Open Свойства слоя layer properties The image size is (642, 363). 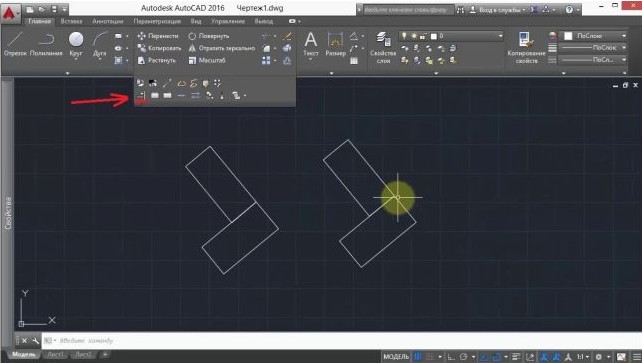[x=383, y=47]
